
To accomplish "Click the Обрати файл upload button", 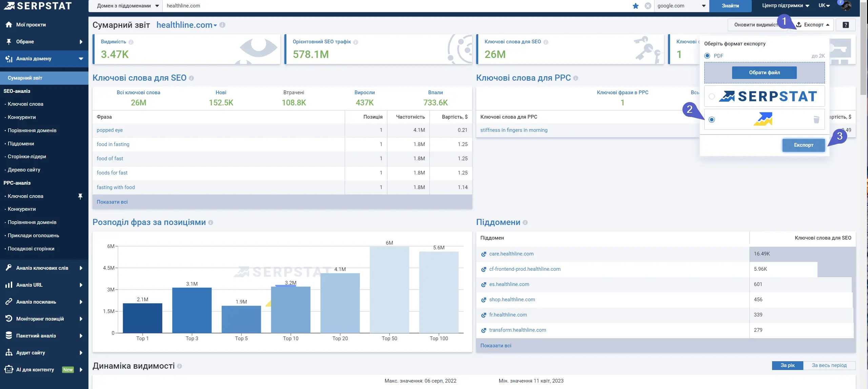I will pos(764,73).
